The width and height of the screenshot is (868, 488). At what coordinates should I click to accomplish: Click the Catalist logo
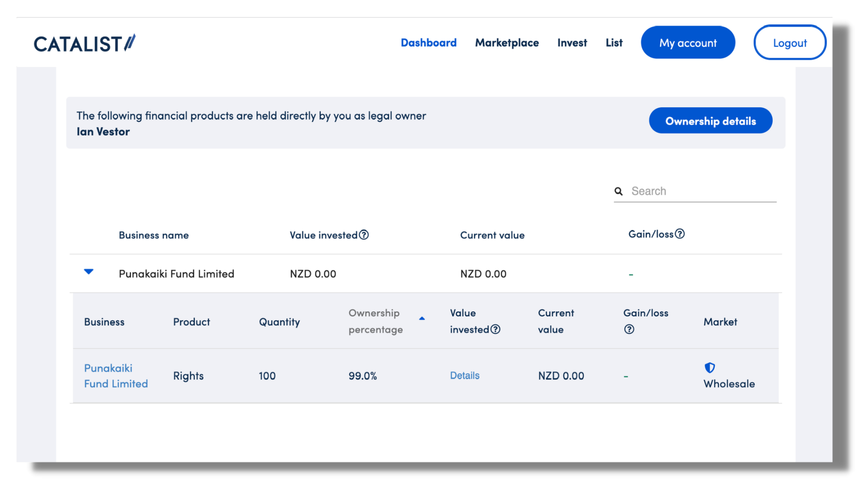[84, 42]
